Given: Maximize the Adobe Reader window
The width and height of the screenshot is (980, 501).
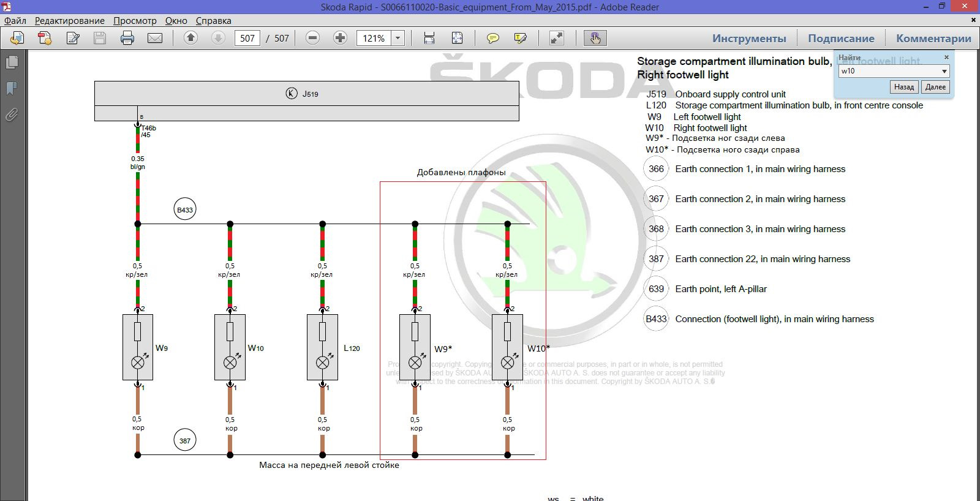Looking at the screenshot, I should (x=941, y=6).
